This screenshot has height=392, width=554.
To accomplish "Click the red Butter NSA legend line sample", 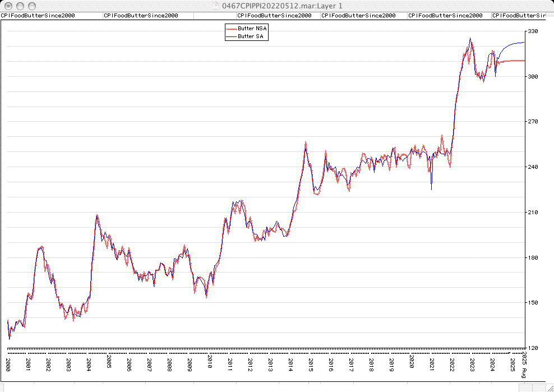I will pos(231,28).
